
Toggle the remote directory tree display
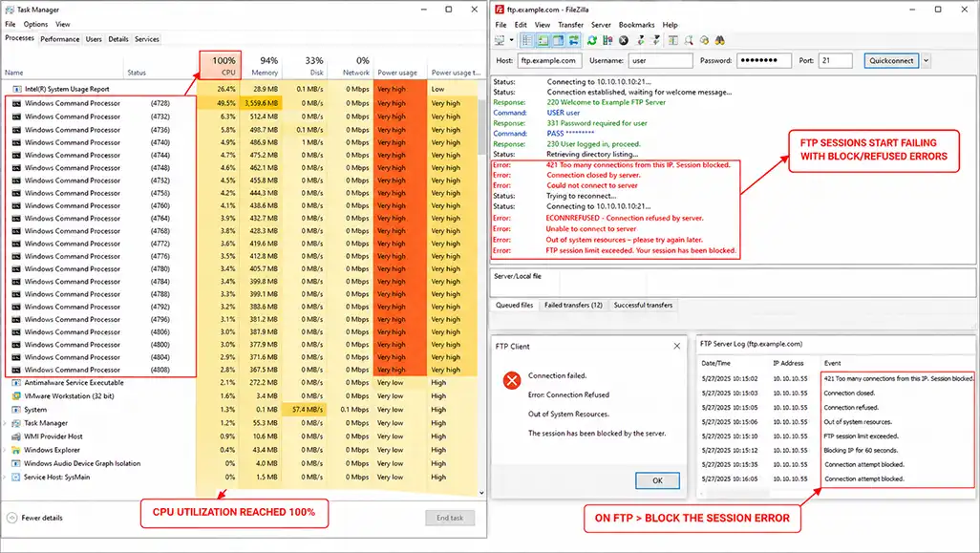click(x=558, y=40)
